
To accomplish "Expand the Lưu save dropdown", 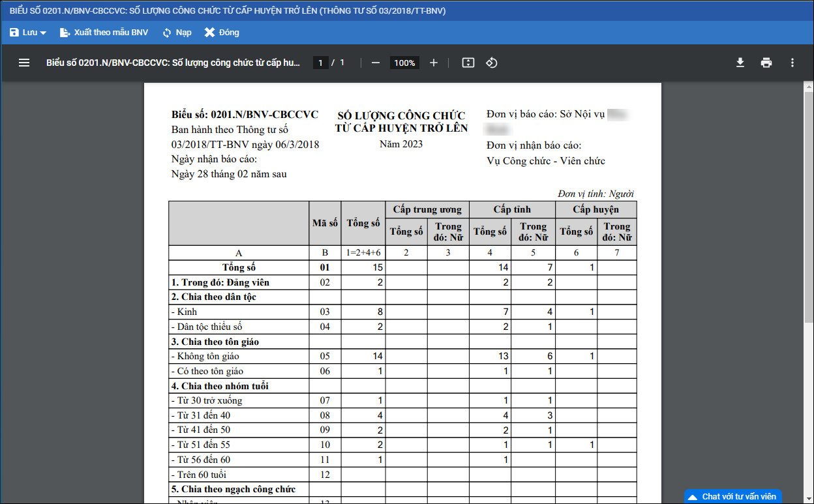I will 28,33.
